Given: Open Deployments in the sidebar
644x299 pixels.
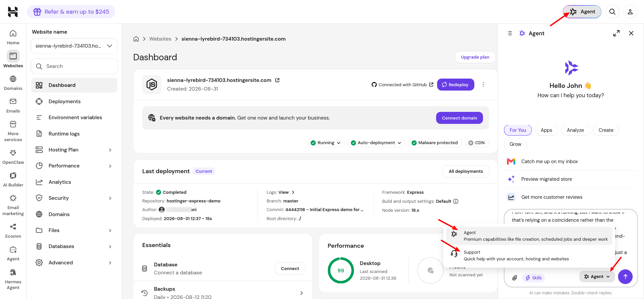Looking at the screenshot, I should pyautogui.click(x=74, y=102).
